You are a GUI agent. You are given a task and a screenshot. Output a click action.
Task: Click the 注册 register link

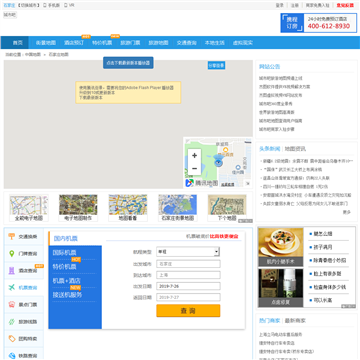(x=295, y=5)
